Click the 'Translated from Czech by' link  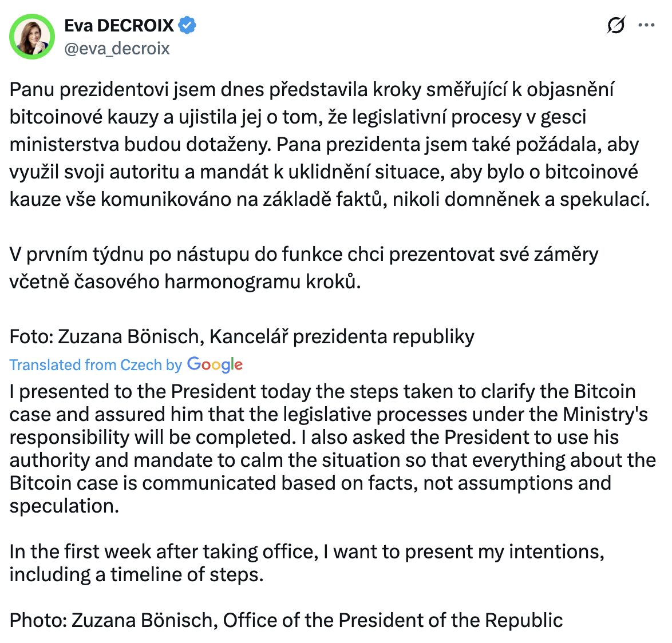(96, 365)
